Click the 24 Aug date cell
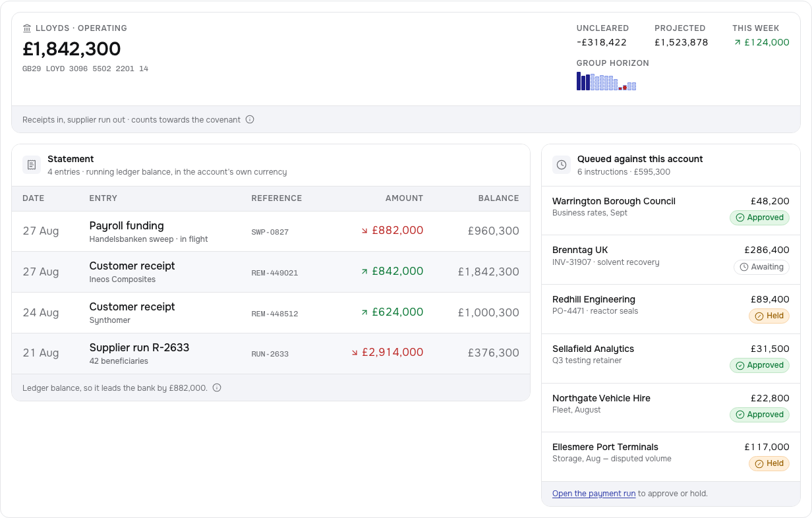Screen dimensions: 812x518 41,312
